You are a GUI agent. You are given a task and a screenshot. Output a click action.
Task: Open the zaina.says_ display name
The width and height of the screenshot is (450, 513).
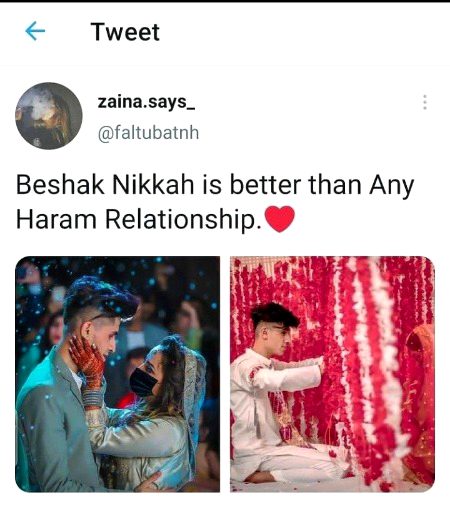point(146,102)
